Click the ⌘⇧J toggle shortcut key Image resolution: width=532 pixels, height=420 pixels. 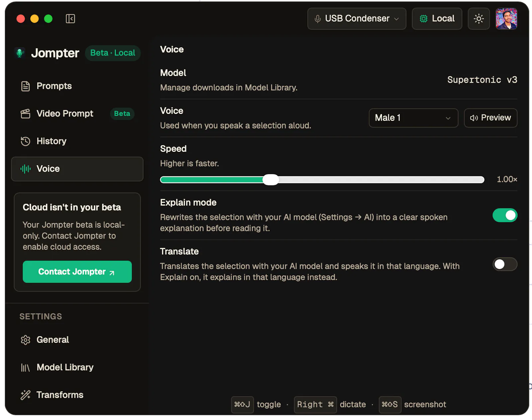click(242, 404)
